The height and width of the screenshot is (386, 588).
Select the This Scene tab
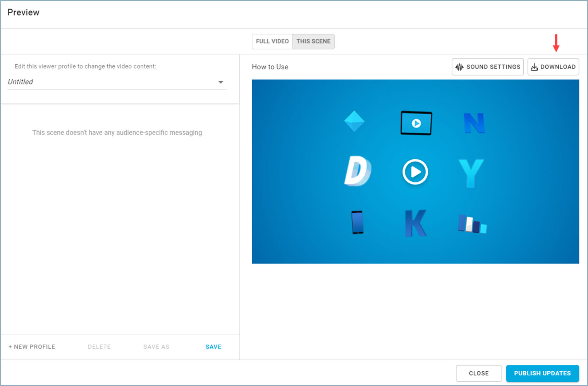[313, 41]
